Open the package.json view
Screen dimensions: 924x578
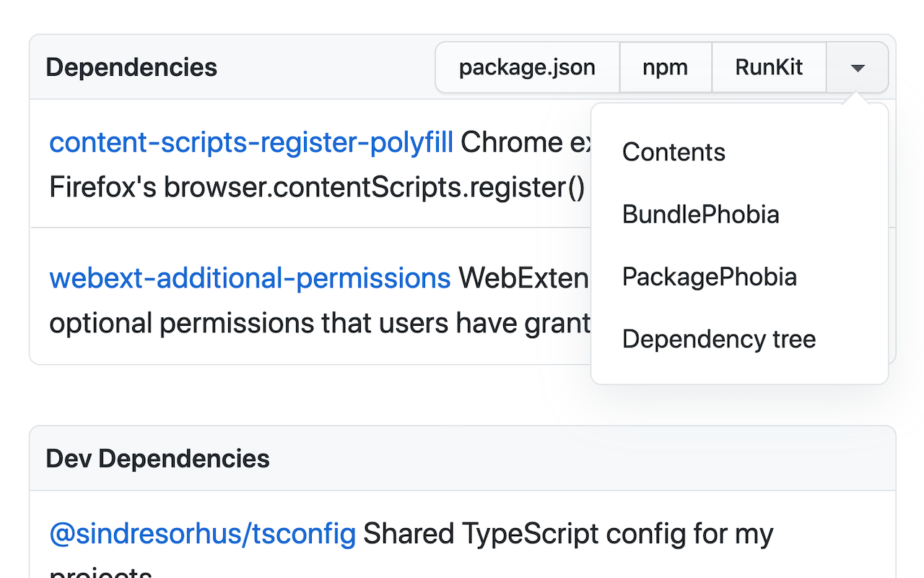click(527, 66)
